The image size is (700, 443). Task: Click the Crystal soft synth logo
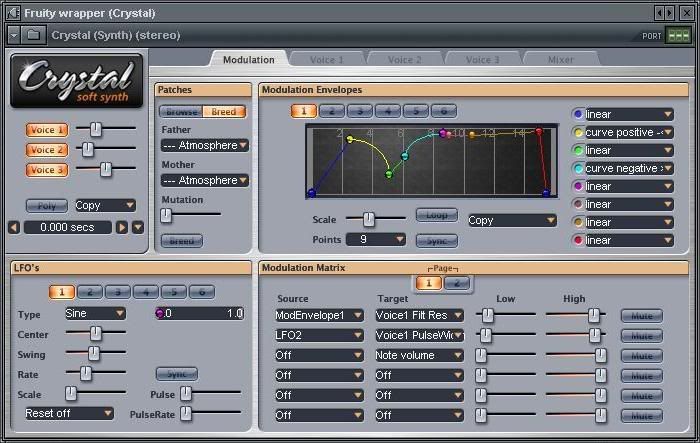77,80
